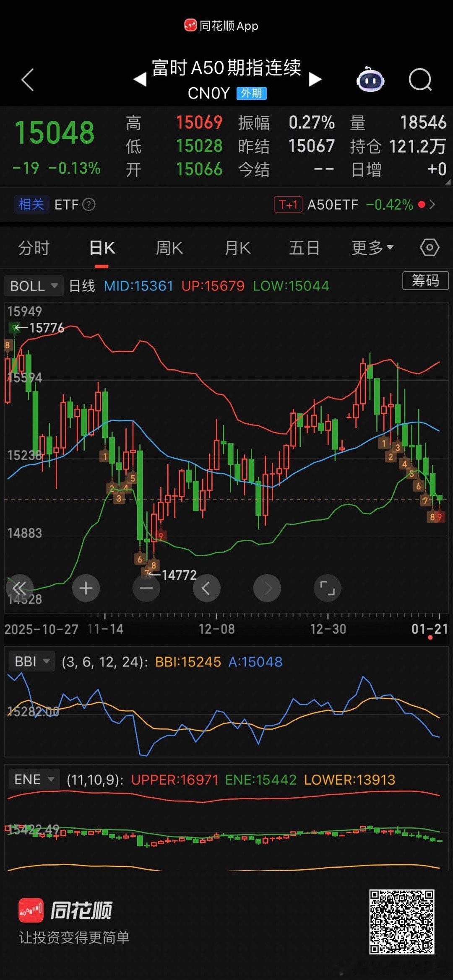453x980 pixels.
Task: Tap the 相关 tag
Action: (31, 205)
